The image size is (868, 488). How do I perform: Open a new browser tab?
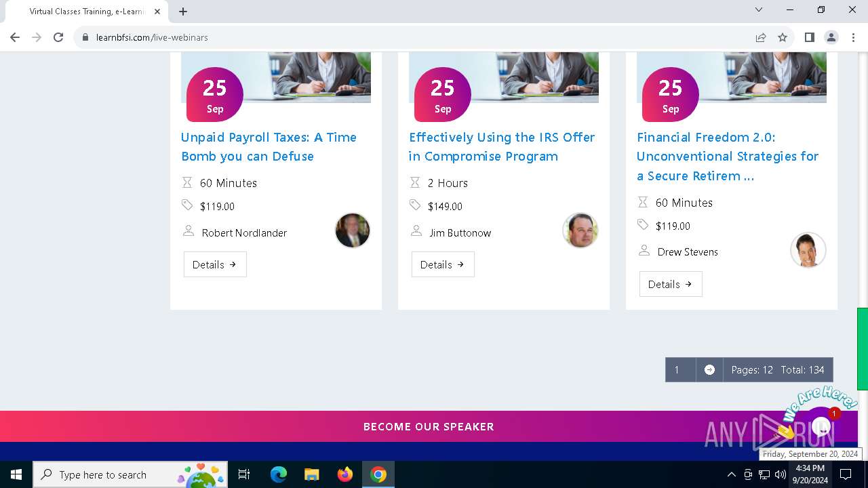(x=183, y=12)
